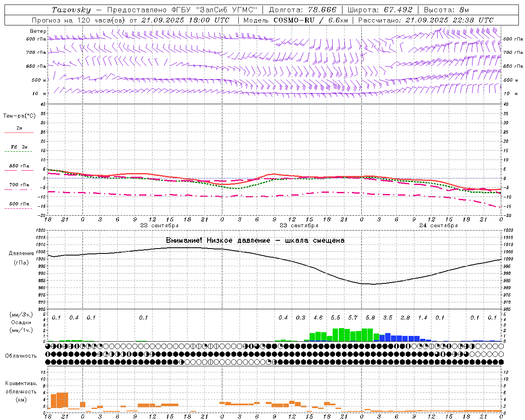The height and width of the screenshot is (420, 525).
Task: Click the "(мм/1ч.)" precipitation unit label
Action: 21,330
